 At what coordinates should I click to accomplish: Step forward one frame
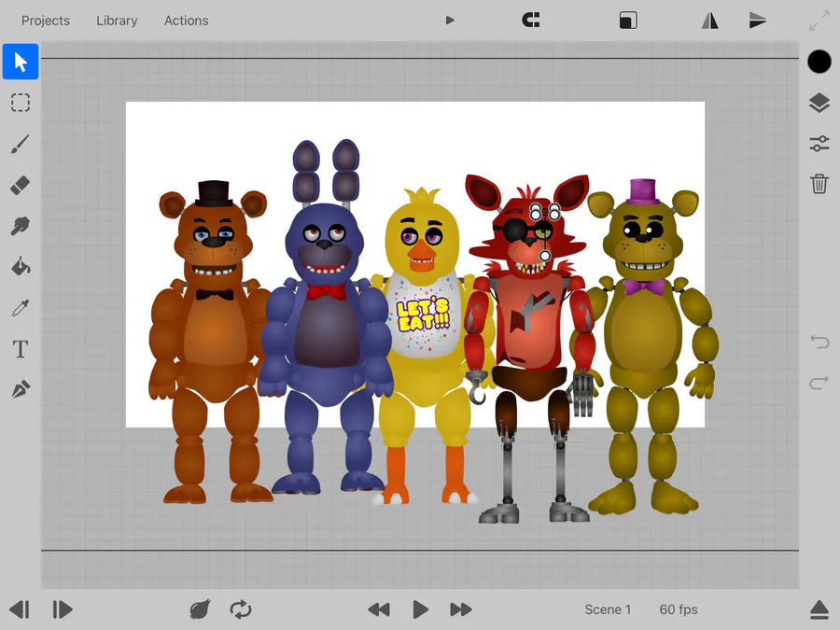pyautogui.click(x=63, y=609)
